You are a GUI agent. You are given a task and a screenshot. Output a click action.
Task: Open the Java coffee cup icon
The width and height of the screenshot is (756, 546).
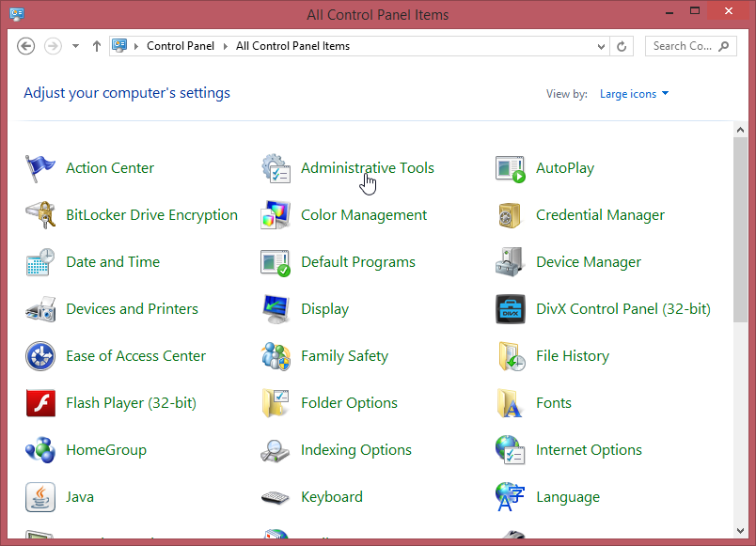[40, 497]
